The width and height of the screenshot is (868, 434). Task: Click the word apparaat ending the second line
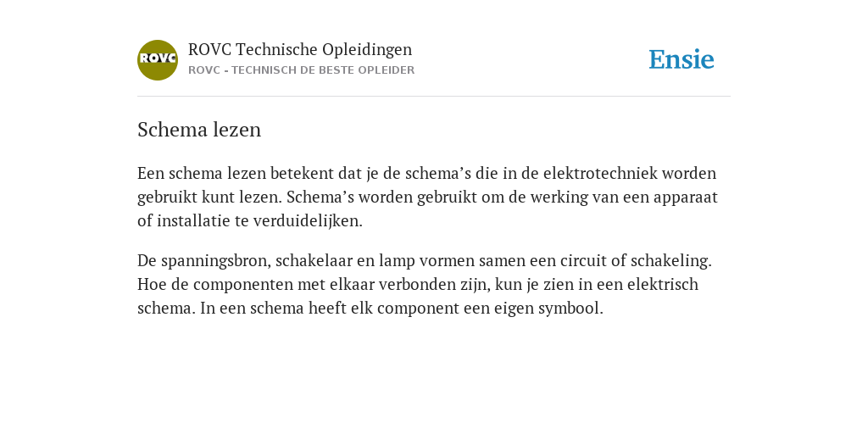click(685, 198)
